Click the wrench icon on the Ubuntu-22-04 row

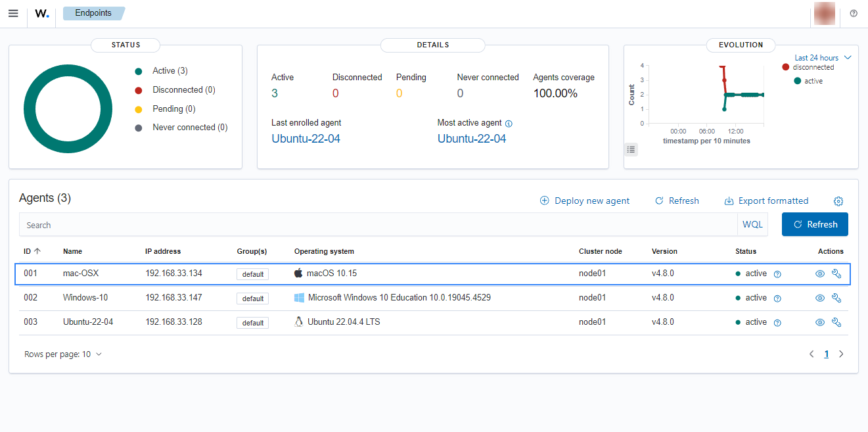836,322
